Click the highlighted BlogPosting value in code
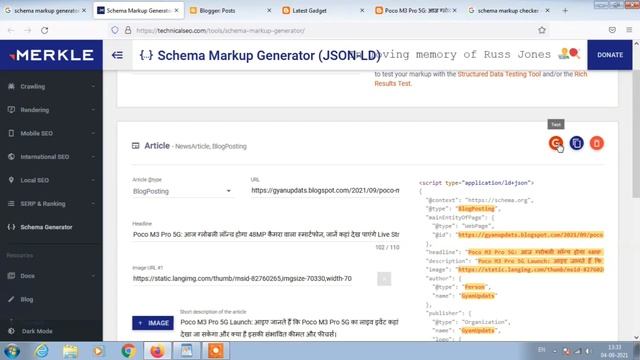Viewport: 640px width, 360px height. coord(476,209)
